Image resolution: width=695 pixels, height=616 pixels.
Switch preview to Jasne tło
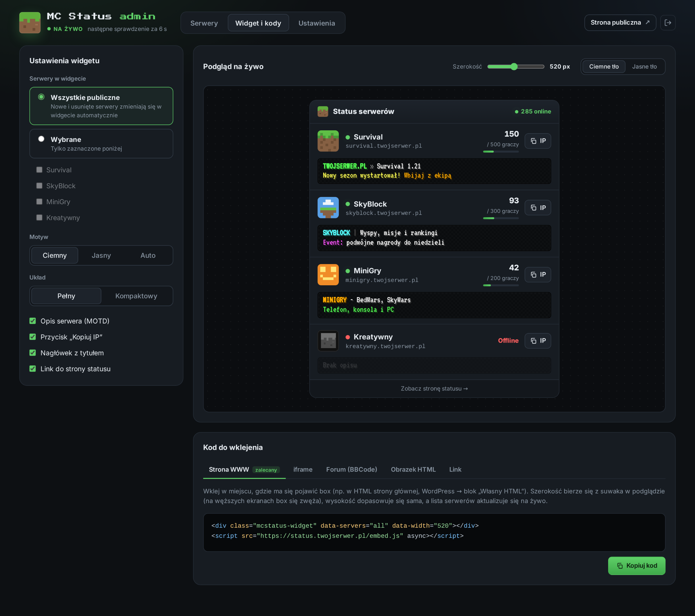click(x=644, y=67)
